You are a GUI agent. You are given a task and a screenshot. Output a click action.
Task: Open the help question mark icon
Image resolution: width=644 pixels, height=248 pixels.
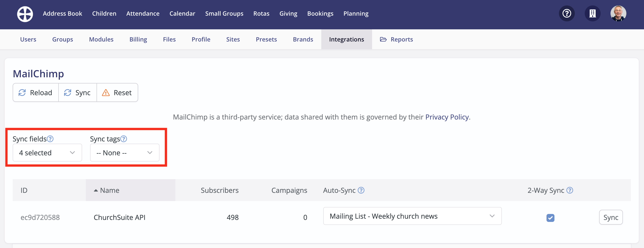(x=567, y=13)
